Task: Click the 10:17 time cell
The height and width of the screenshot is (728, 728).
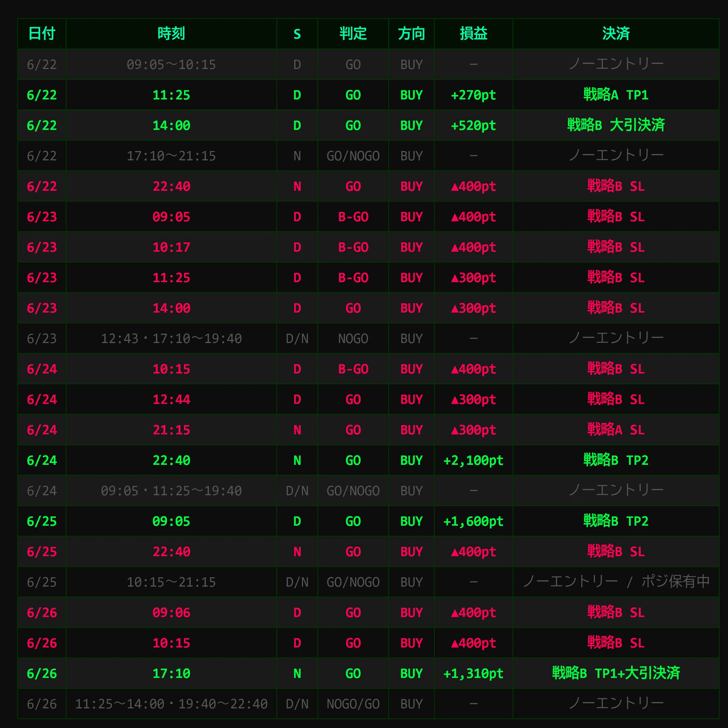Action: [171, 247]
